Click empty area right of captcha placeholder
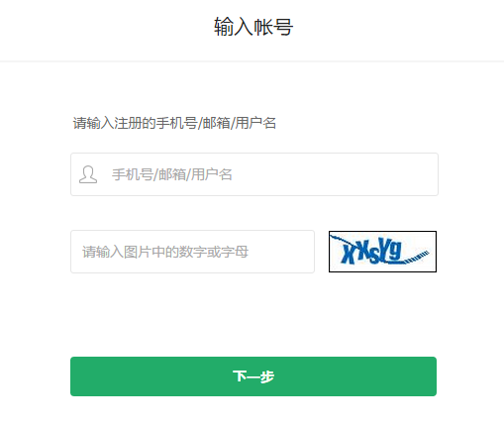 pyautogui.click(x=280, y=252)
